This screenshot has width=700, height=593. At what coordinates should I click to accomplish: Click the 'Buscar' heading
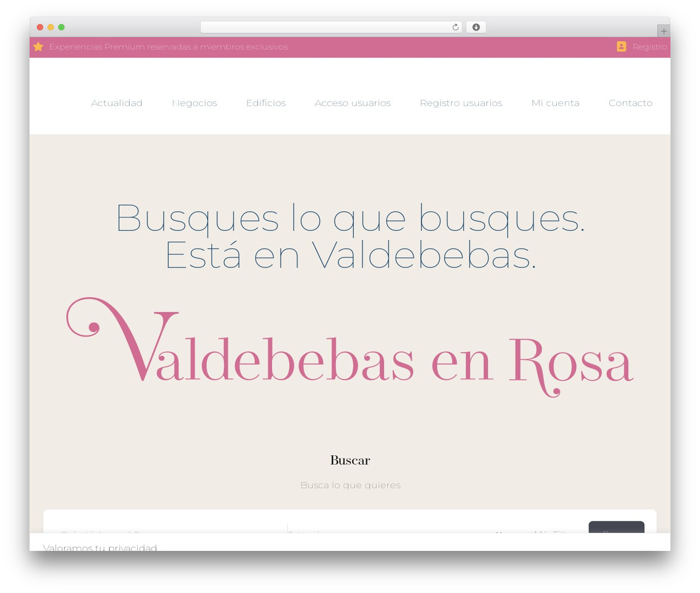350,460
